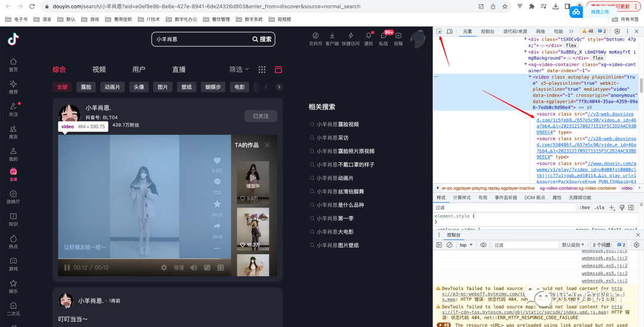Open 朋友 in the sidebar

[14, 132]
